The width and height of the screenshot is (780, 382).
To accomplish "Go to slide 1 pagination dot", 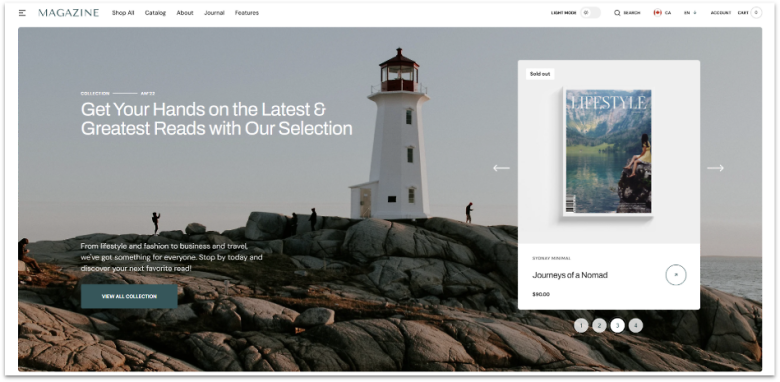I will [x=581, y=325].
